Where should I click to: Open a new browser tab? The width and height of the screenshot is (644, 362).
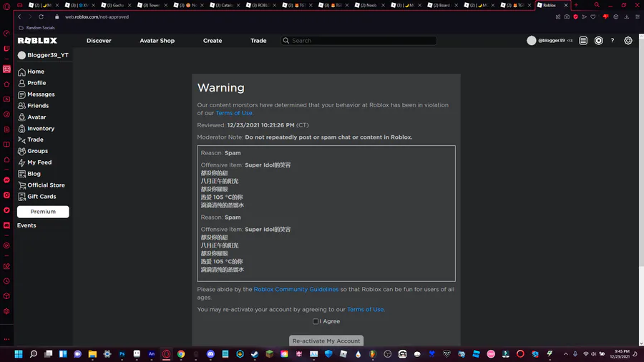click(x=576, y=5)
